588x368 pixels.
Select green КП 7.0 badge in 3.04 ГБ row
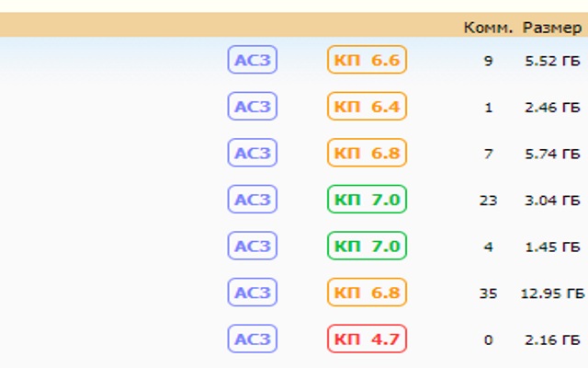(x=367, y=200)
